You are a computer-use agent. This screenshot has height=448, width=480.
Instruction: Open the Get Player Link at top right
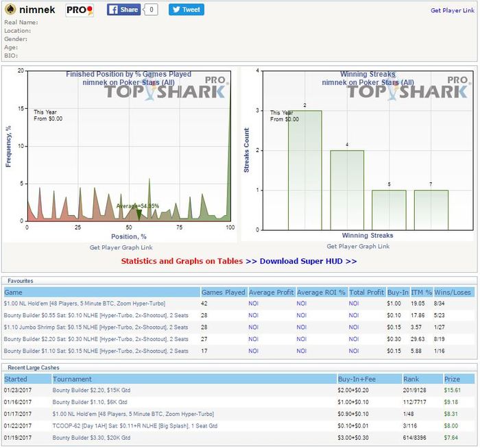click(452, 10)
